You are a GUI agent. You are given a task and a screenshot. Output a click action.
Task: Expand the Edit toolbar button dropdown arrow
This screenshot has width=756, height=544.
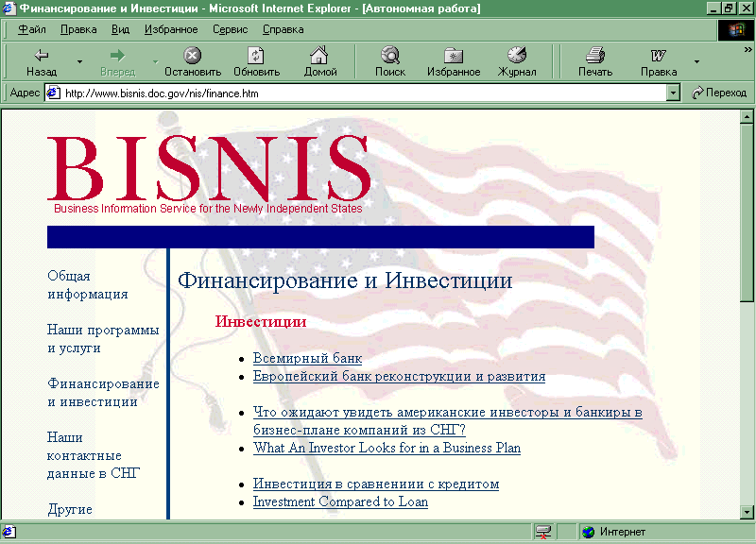696,62
